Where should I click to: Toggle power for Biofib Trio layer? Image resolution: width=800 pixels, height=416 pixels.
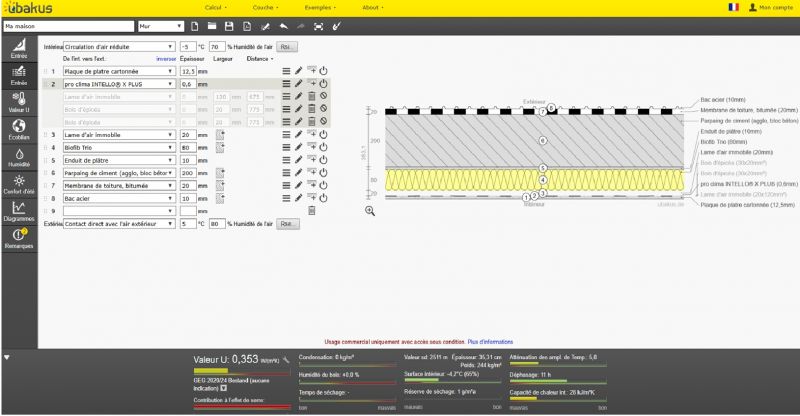point(323,147)
